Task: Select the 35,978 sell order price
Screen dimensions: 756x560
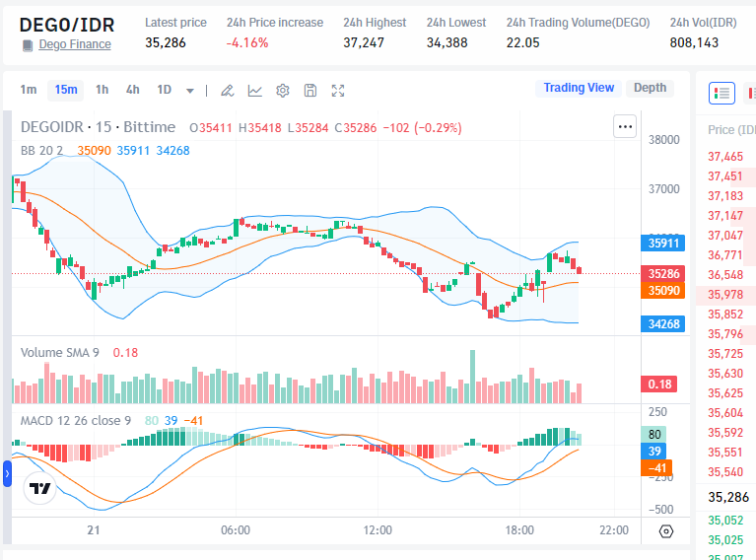Action: (x=725, y=294)
